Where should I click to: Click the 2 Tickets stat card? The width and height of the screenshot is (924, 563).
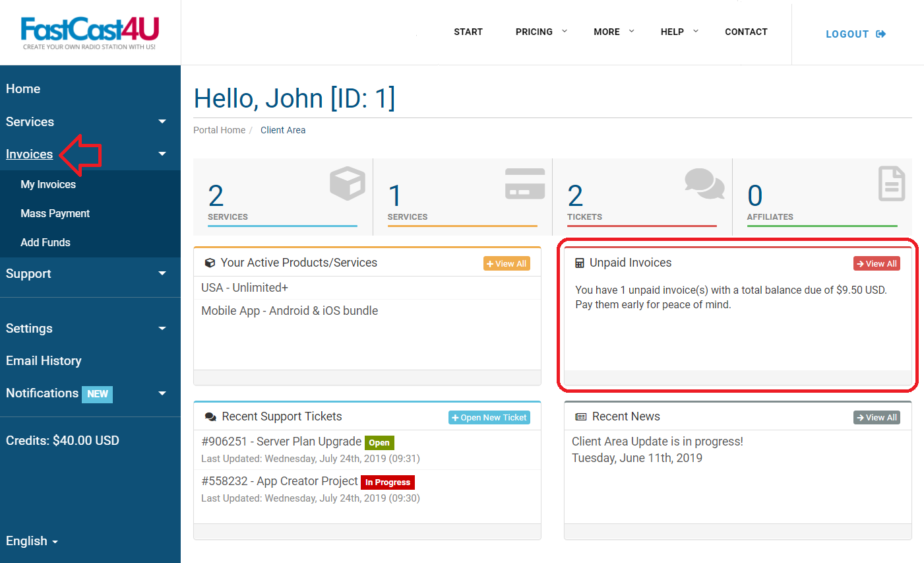tap(642, 197)
